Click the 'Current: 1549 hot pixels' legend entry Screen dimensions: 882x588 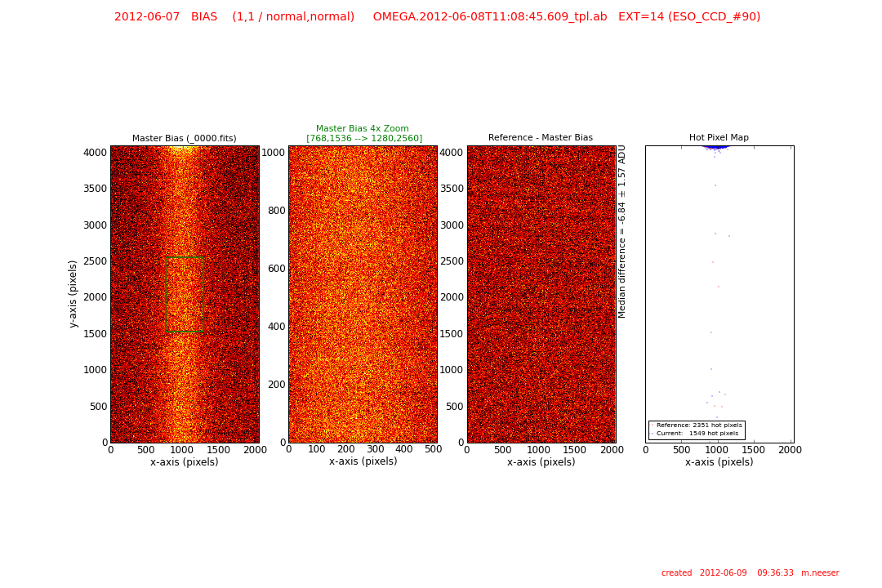tap(697, 434)
